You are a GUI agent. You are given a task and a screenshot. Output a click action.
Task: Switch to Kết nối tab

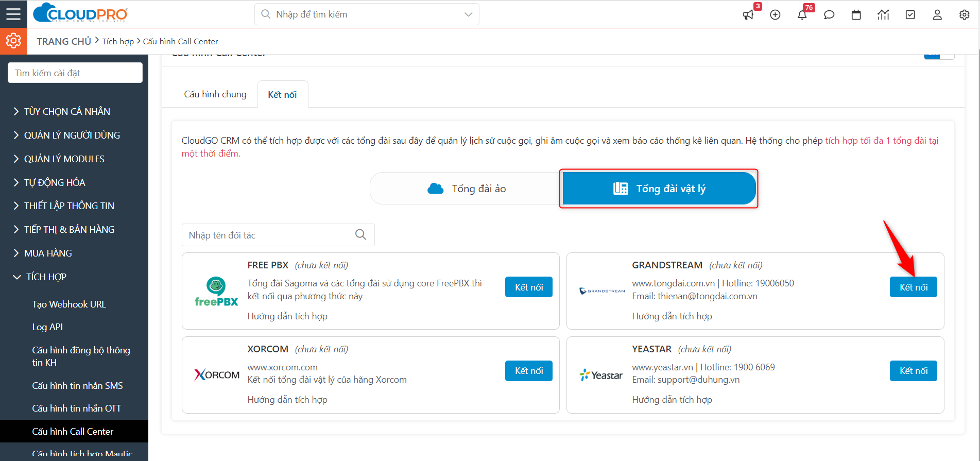(x=282, y=95)
